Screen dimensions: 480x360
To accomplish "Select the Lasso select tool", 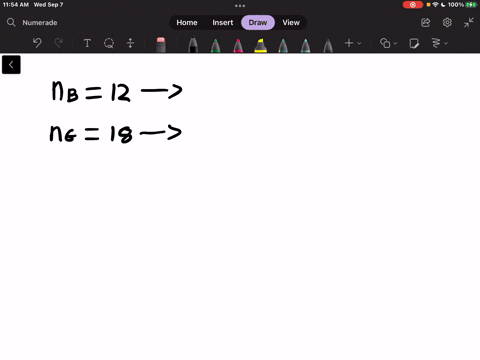I will (109, 43).
